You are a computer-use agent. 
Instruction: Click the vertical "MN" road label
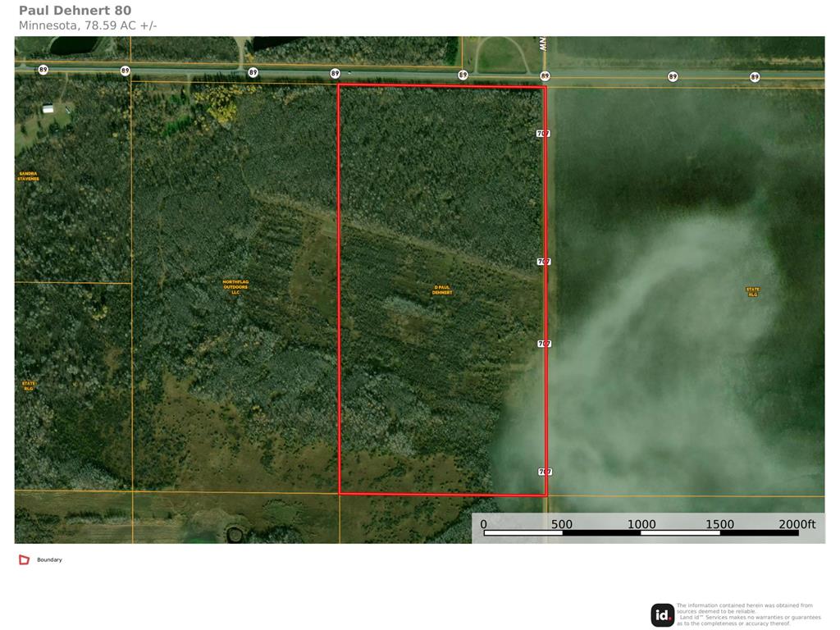click(543, 43)
